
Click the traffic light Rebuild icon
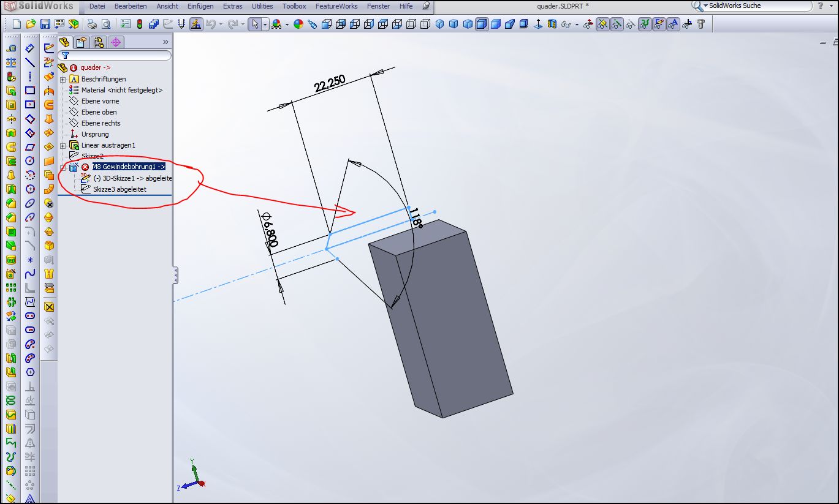[x=139, y=24]
